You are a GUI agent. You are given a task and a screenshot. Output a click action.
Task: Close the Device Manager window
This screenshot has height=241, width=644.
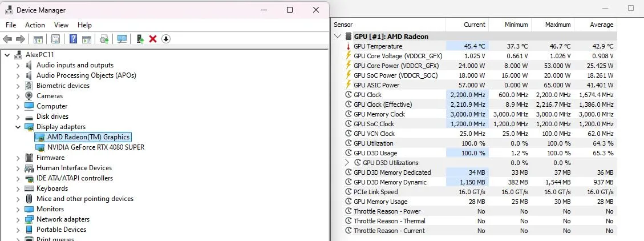click(x=316, y=10)
